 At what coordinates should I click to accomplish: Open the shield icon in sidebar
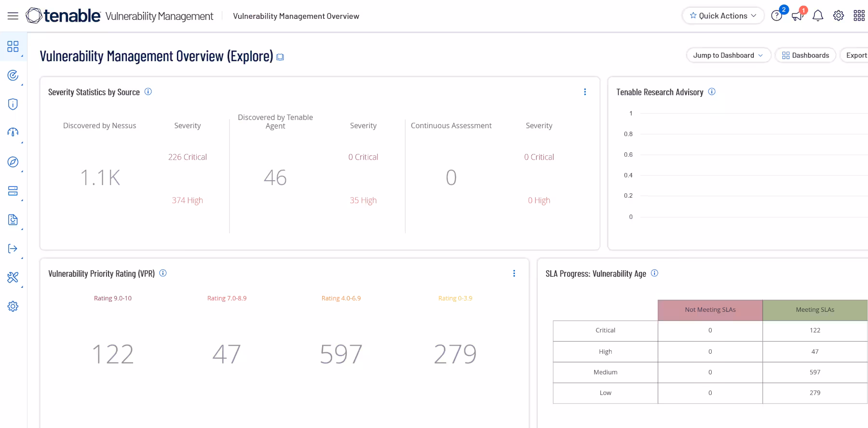pyautogui.click(x=13, y=104)
